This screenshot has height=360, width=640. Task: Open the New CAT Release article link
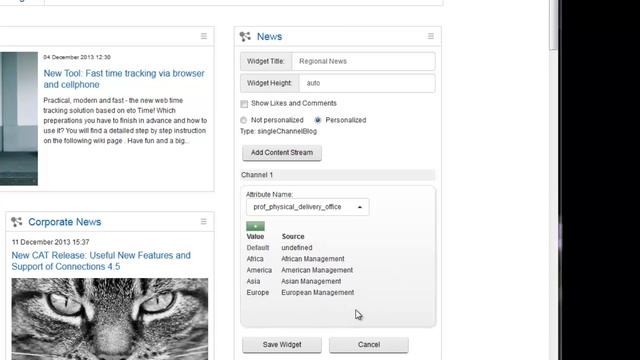tap(101, 261)
